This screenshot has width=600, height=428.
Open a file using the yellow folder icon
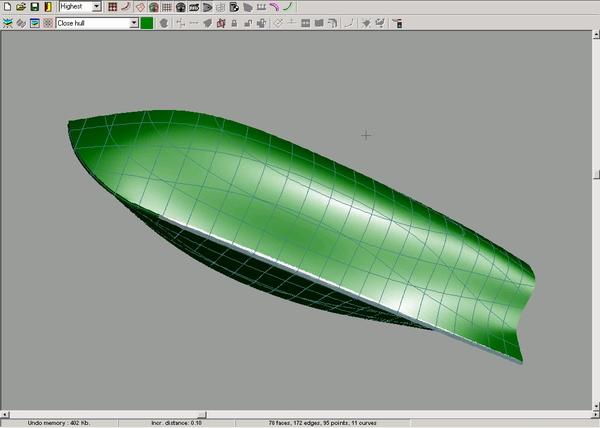point(21,7)
